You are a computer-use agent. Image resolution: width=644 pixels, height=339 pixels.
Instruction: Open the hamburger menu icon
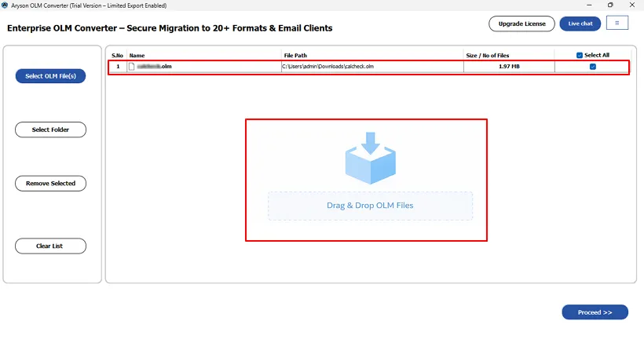click(617, 23)
